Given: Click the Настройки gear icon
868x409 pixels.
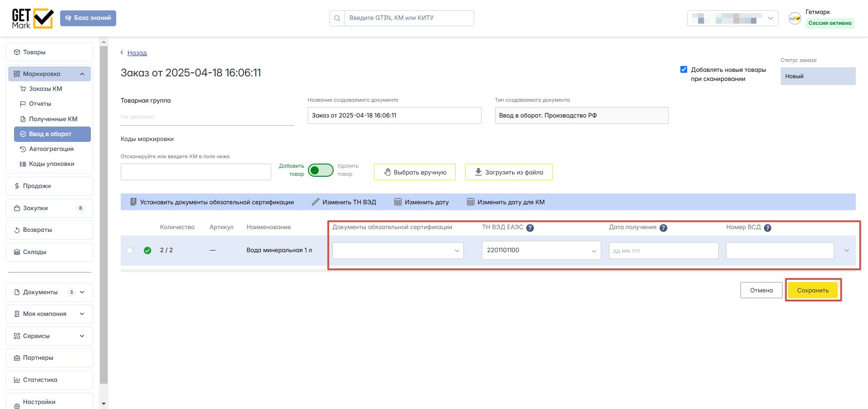Looking at the screenshot, I should click(17, 406).
